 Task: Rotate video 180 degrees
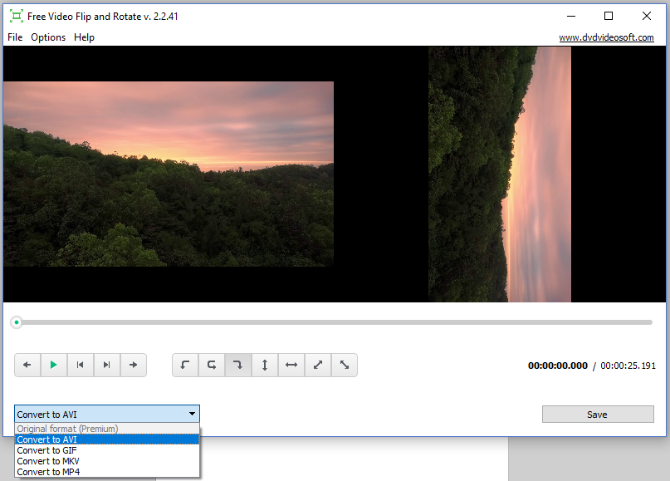pyautogui.click(x=212, y=365)
